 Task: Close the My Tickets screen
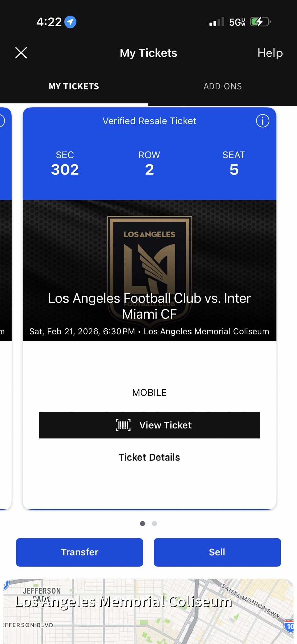pyautogui.click(x=21, y=53)
